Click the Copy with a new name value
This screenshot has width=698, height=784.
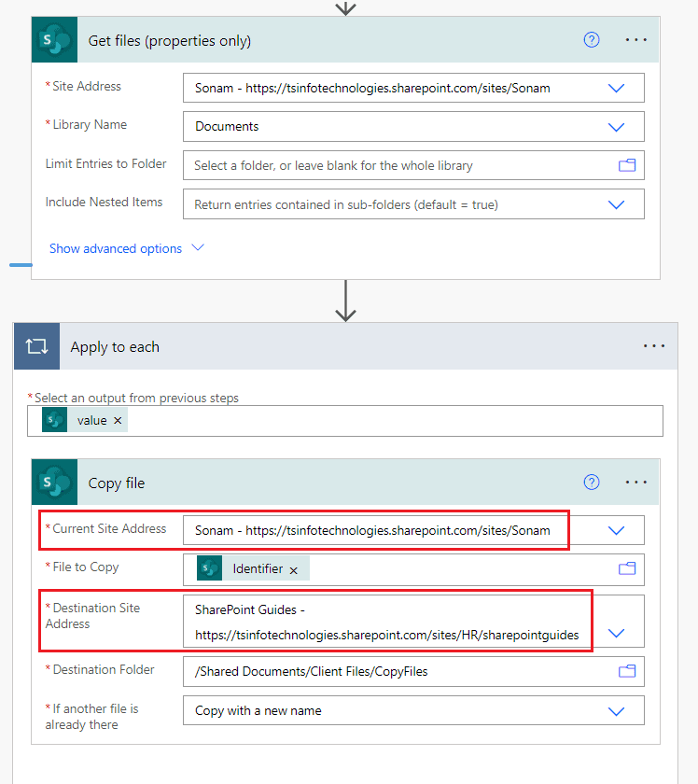point(258,710)
